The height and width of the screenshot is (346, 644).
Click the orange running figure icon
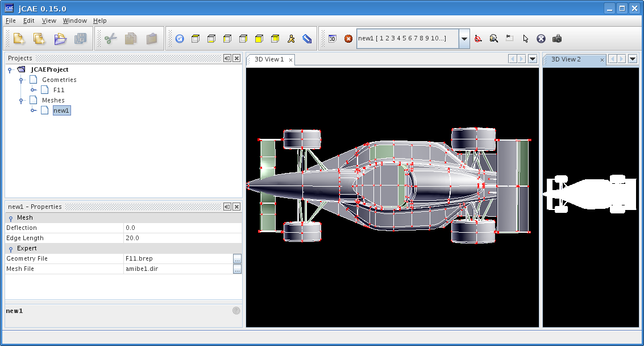click(x=291, y=39)
